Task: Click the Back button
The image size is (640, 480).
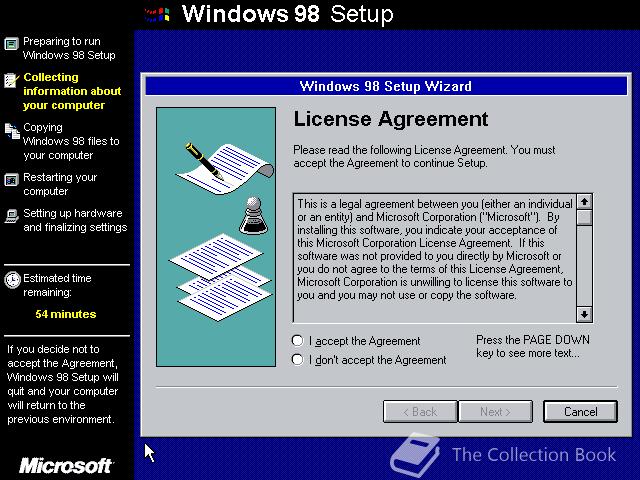Action: (420, 411)
